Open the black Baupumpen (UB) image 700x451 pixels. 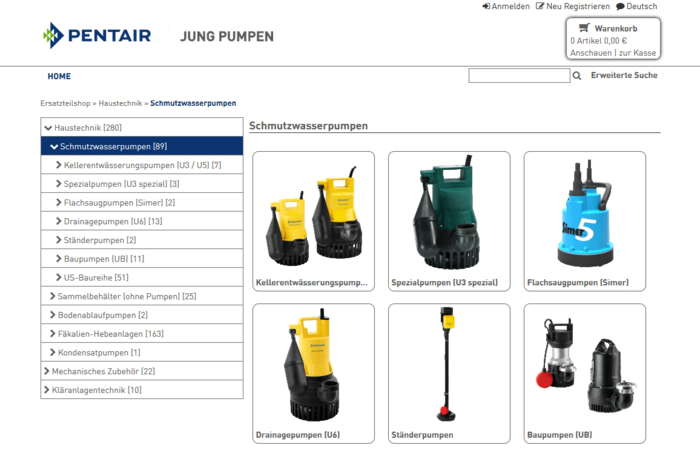[585, 364]
